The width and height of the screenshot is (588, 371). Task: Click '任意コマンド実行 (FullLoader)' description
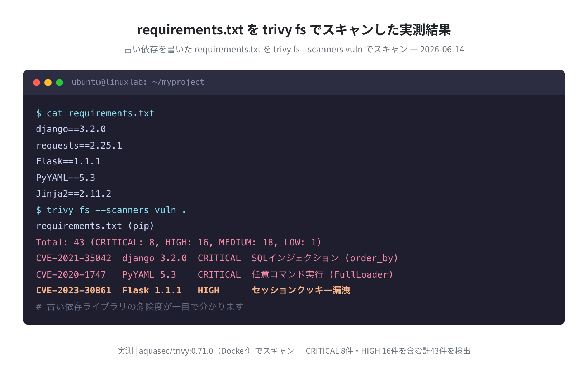pos(322,274)
